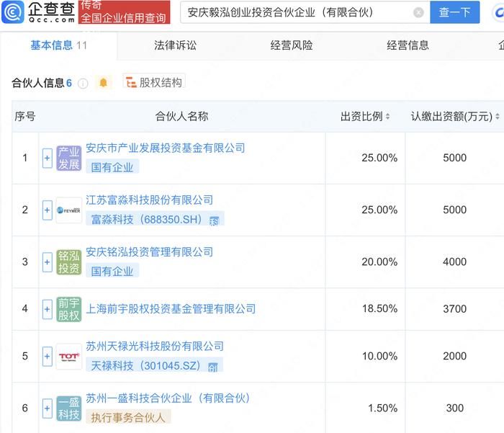Switch to the 法律诉讼 tab
The height and width of the screenshot is (433, 504).
(175, 45)
